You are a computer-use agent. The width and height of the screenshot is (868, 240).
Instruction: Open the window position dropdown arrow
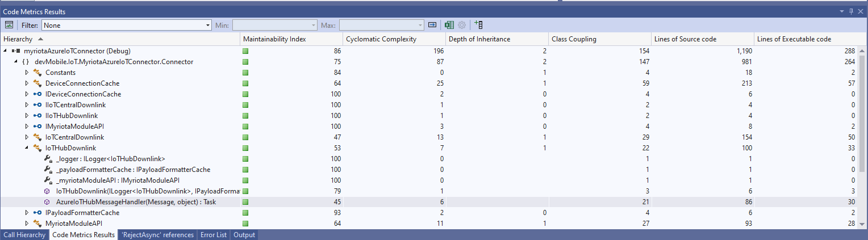click(842, 11)
